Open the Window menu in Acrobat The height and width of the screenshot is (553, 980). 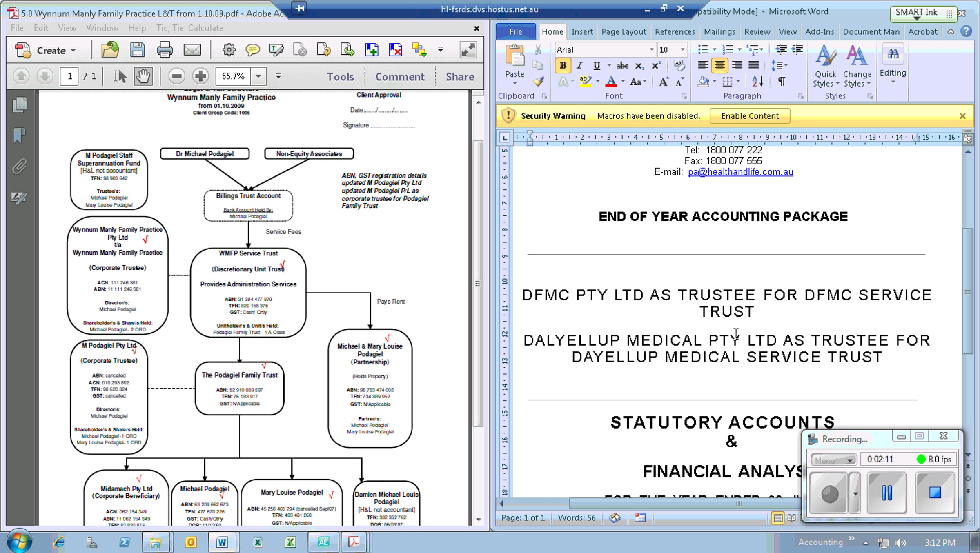pyautogui.click(x=102, y=28)
